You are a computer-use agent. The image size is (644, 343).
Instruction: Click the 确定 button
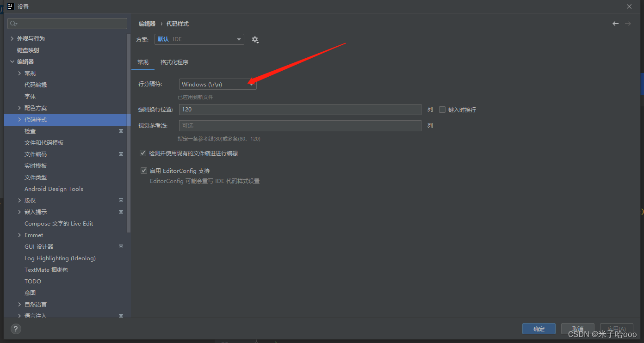point(539,329)
